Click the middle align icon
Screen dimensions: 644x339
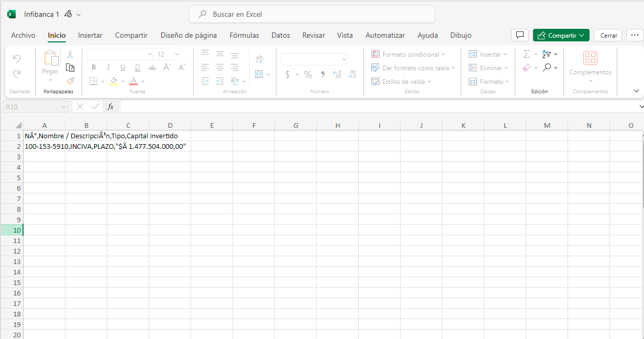220,54
